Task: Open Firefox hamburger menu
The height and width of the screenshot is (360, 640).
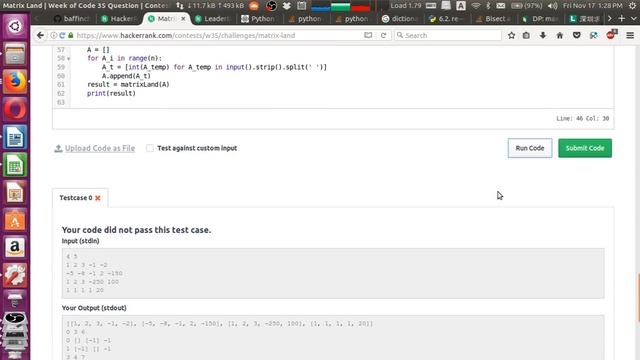Action: click(x=630, y=36)
